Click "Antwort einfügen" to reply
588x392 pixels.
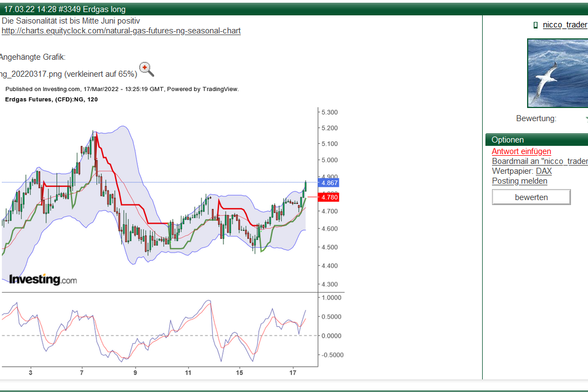[x=521, y=151]
